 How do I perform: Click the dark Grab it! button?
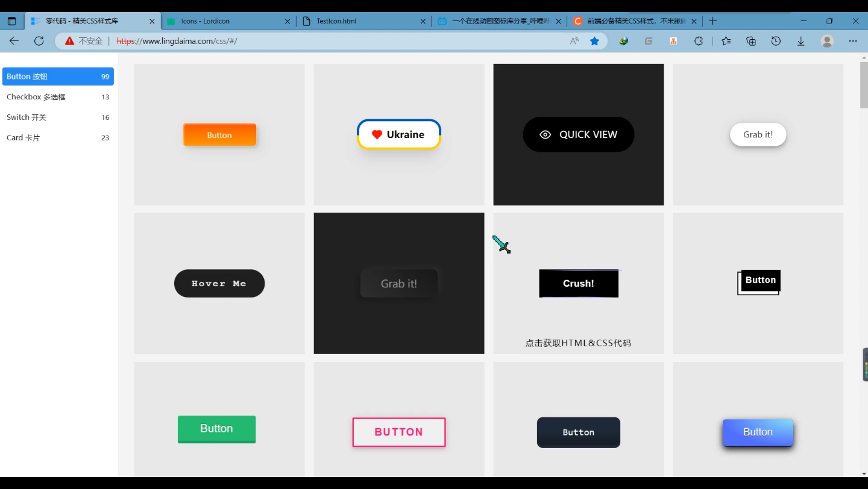pyautogui.click(x=399, y=284)
